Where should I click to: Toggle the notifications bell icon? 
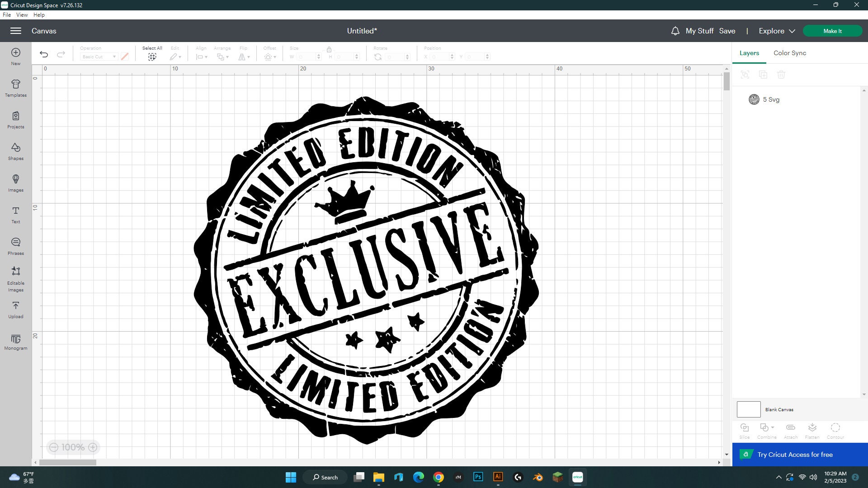(x=675, y=31)
